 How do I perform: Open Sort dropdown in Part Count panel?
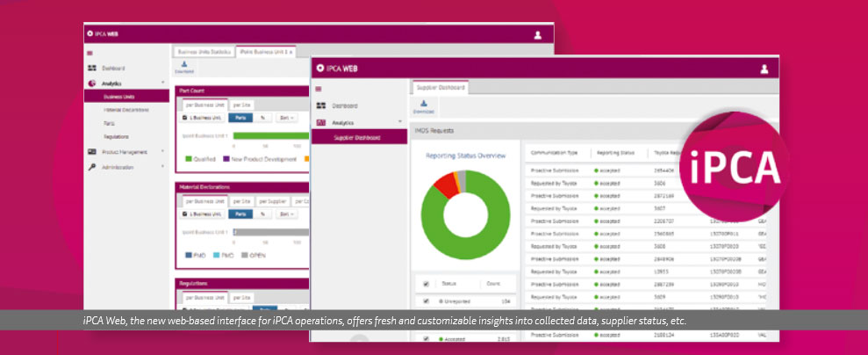[286, 118]
